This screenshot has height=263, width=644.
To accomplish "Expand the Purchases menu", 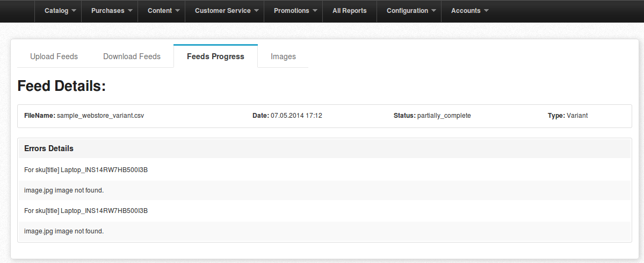I will [112, 11].
